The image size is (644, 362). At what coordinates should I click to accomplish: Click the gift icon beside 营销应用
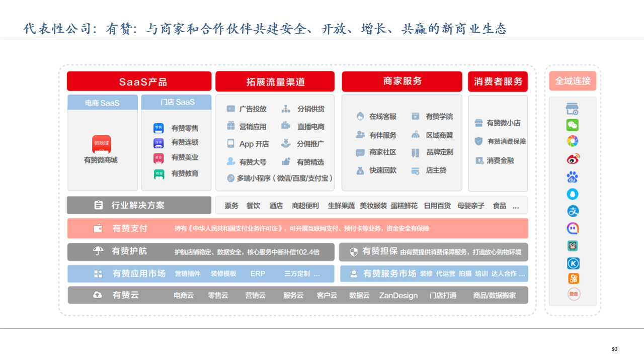coord(231,126)
